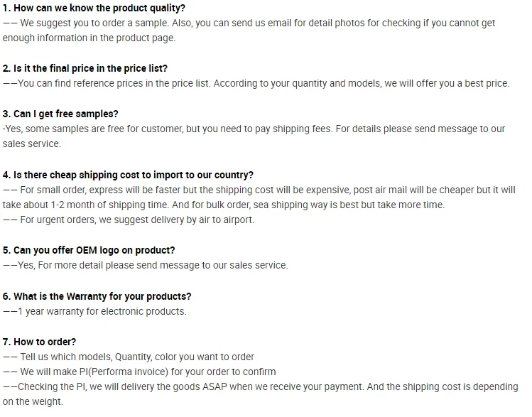Screen dimensions: 532x417
Task: Click the 'How to order?' heading
Action: (39, 342)
